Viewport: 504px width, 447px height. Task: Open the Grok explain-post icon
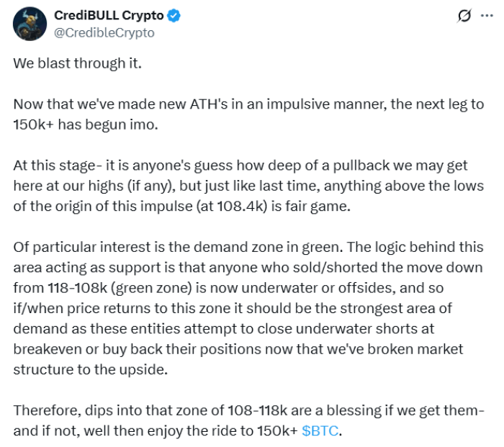(x=464, y=17)
